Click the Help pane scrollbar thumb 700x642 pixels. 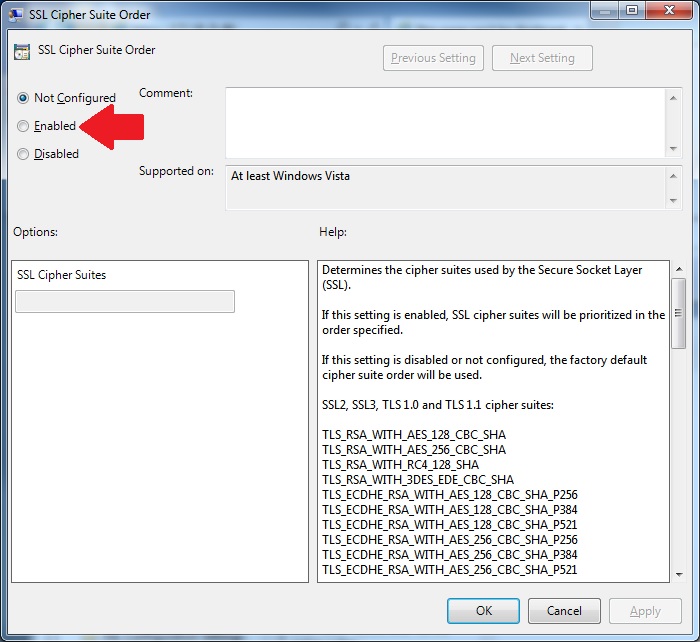click(678, 312)
